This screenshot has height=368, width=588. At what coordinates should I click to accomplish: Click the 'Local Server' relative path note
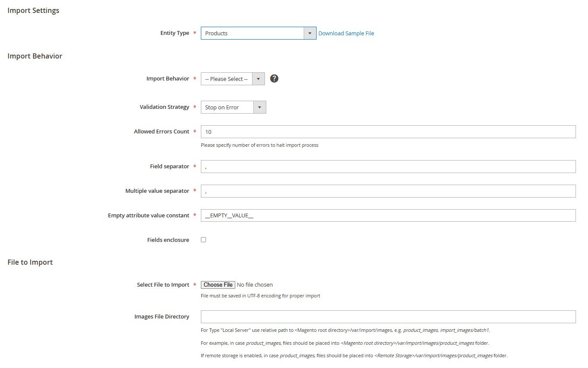click(x=345, y=330)
